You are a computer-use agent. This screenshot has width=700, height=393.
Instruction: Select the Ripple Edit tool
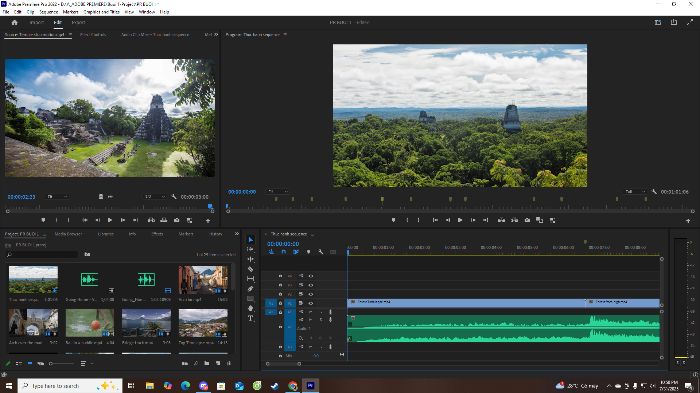250,259
